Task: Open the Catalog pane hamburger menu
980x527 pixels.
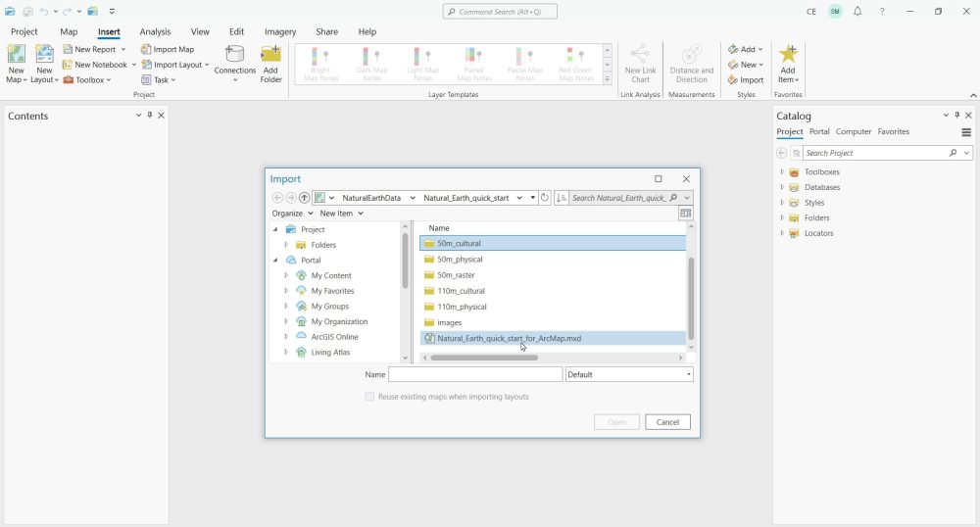Action: (966, 132)
